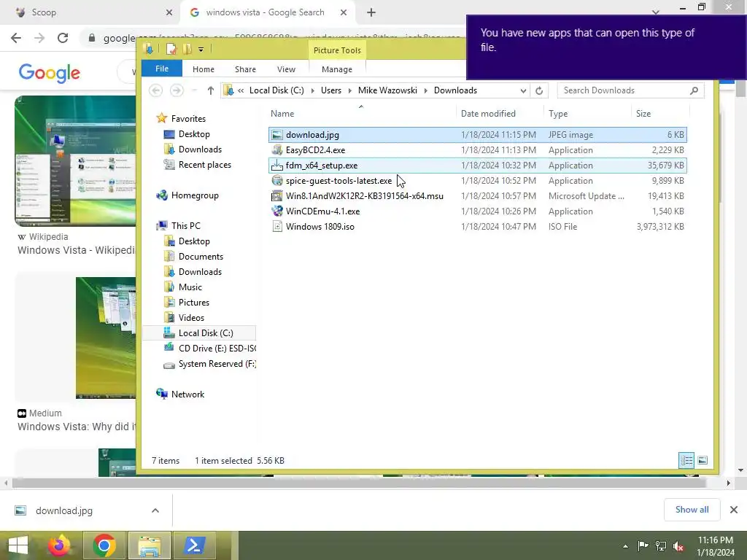Open the Manage tab under Picture Tools
Screen dimensions: 747x560
coord(337,69)
